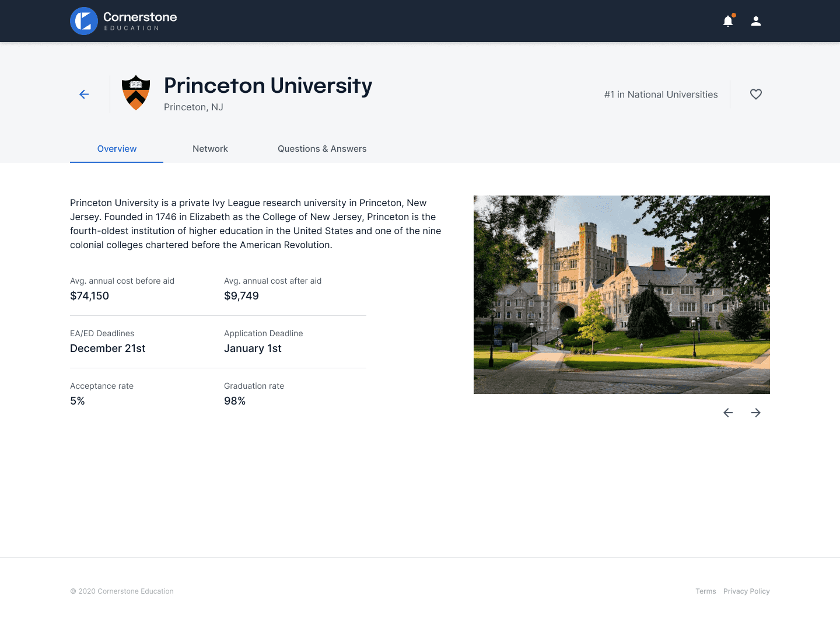This screenshot has width=840, height=624.
Task: View previous campus photo with left arrow
Action: pos(728,413)
